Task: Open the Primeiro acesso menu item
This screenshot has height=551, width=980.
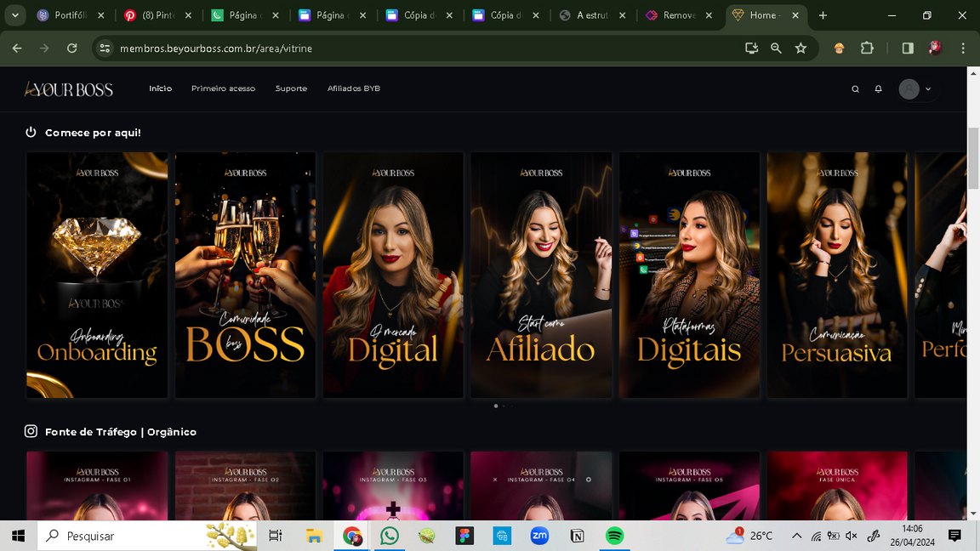Action: (x=223, y=88)
